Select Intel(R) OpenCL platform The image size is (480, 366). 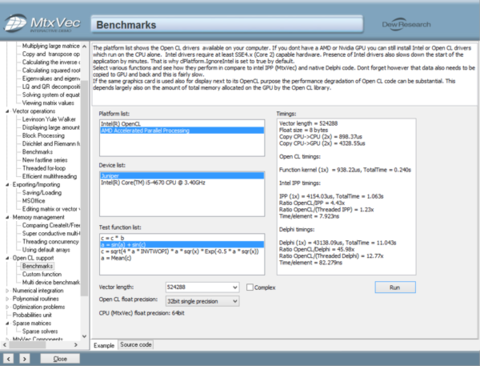182,124
